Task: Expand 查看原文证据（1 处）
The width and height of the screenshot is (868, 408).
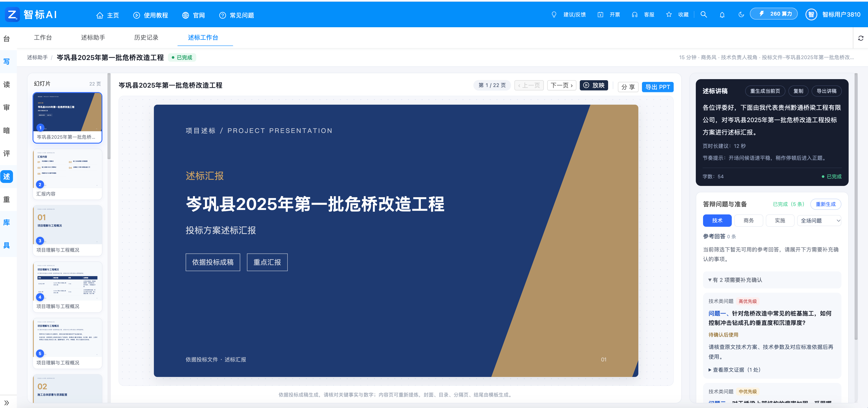Action: 735,370
